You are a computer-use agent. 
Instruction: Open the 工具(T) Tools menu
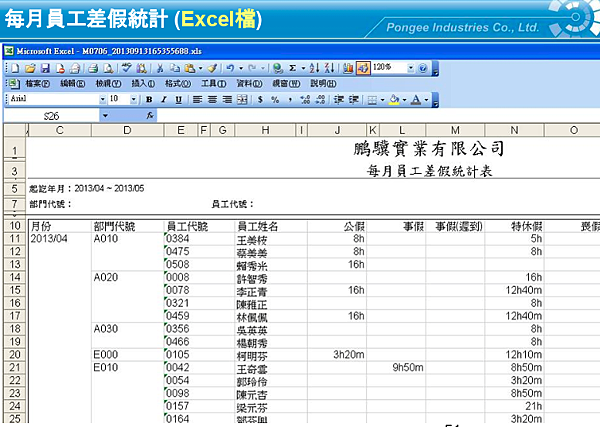pos(214,83)
